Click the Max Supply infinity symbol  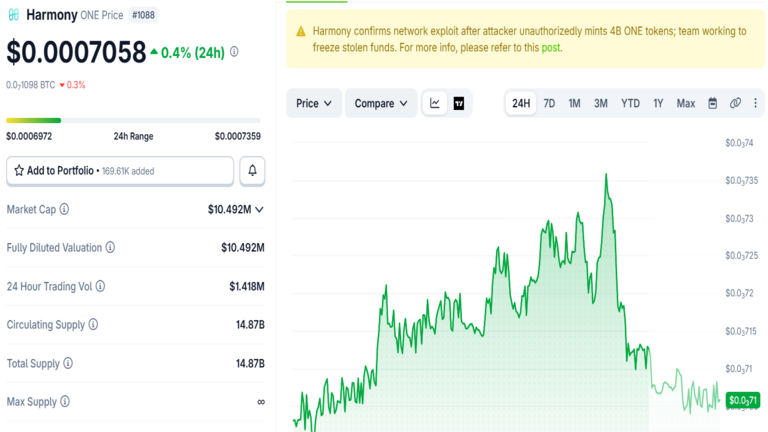(261, 402)
